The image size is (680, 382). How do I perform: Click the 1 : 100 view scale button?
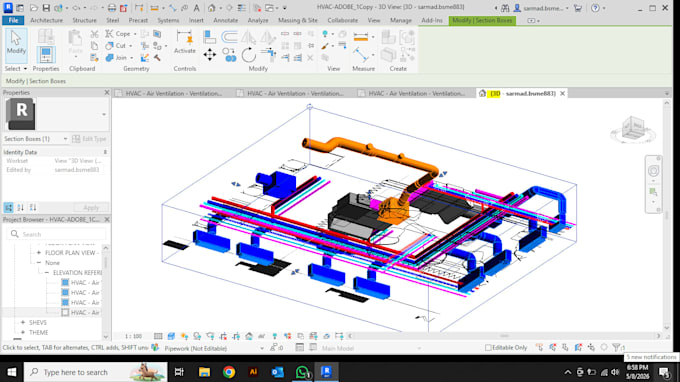(133, 336)
